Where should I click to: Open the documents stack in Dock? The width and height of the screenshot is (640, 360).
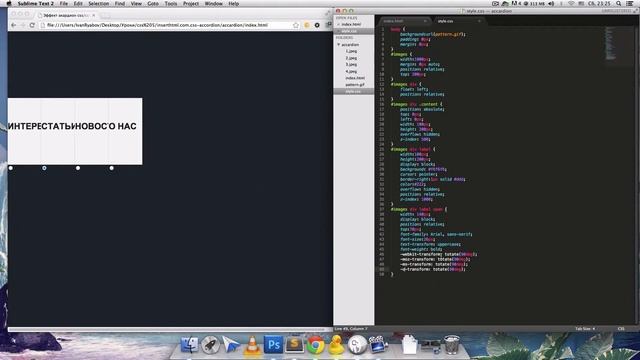pyautogui.click(x=409, y=345)
